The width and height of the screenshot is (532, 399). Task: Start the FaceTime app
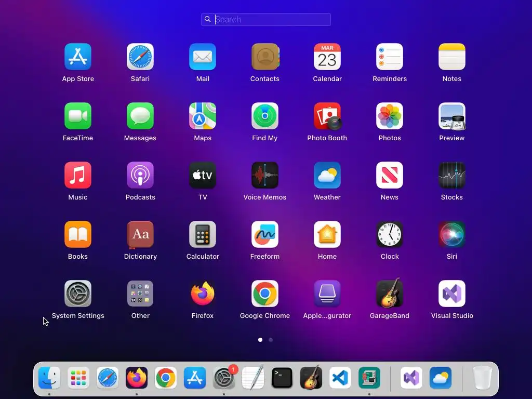78,116
